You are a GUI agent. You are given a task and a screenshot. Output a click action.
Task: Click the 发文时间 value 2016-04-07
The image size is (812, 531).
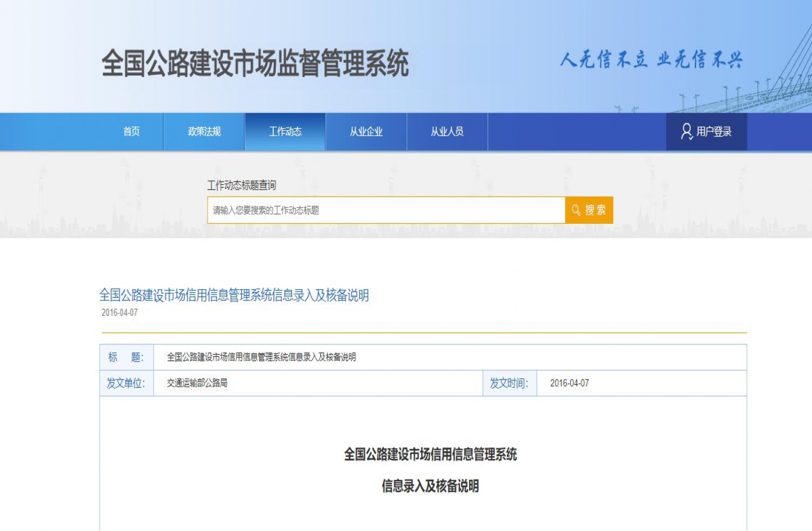(x=570, y=383)
